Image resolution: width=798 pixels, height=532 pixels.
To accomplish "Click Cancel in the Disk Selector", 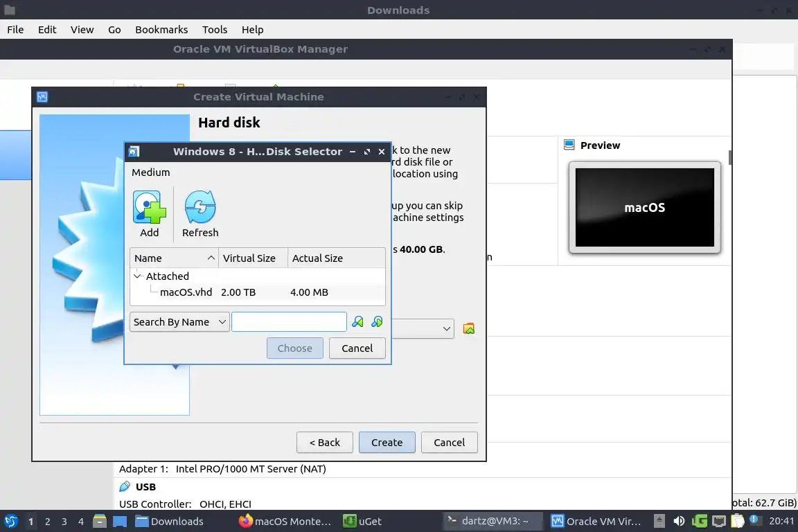I will [357, 348].
